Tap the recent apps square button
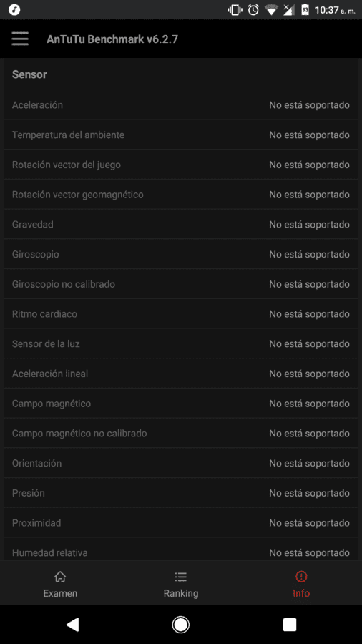 pyautogui.click(x=289, y=625)
